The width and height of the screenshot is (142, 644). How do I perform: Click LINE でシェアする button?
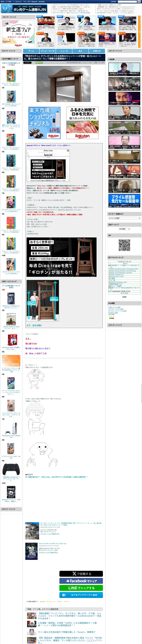coord(81,588)
